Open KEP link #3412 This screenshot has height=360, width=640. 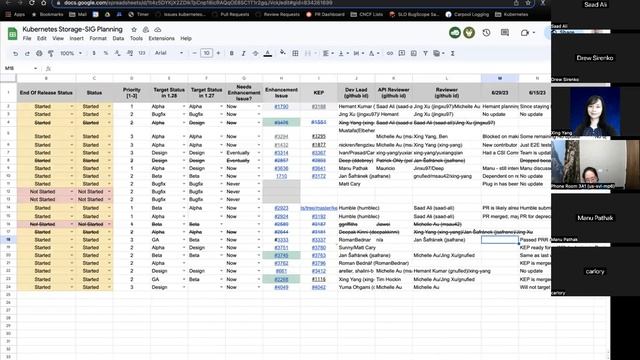click(319, 271)
